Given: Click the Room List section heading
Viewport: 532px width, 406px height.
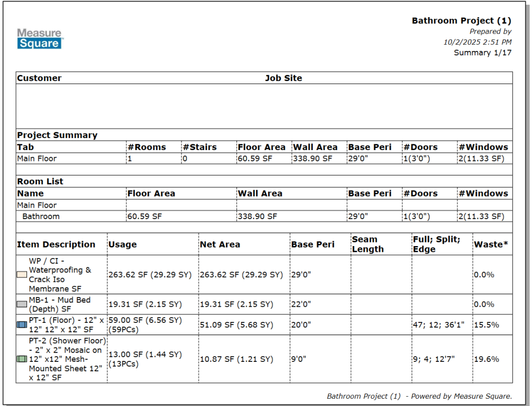Looking at the screenshot, I should 40,181.
